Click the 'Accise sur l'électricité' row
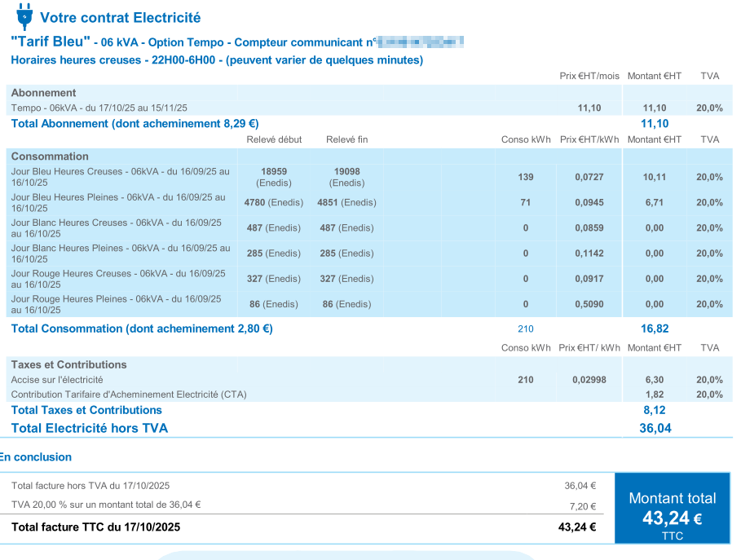The width and height of the screenshot is (741, 560). click(57, 380)
